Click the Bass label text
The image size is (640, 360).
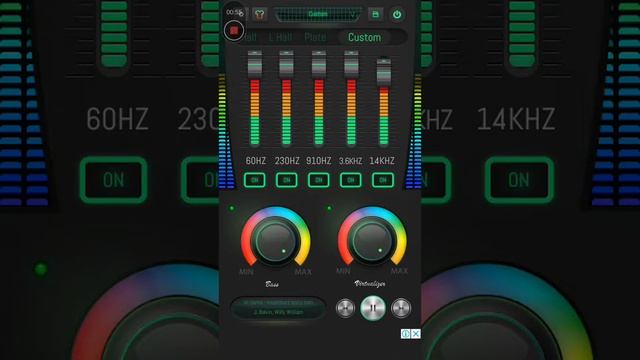272,284
